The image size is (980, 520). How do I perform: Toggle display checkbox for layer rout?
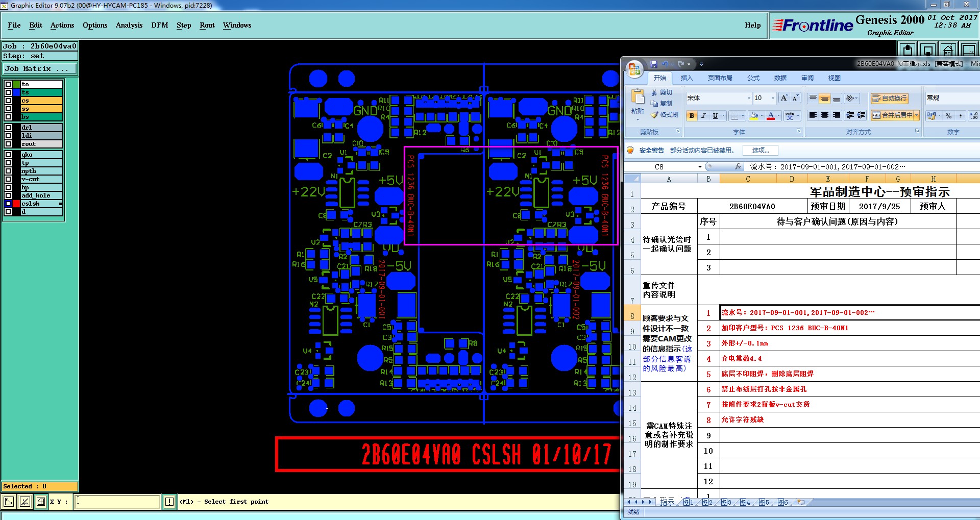tap(8, 144)
